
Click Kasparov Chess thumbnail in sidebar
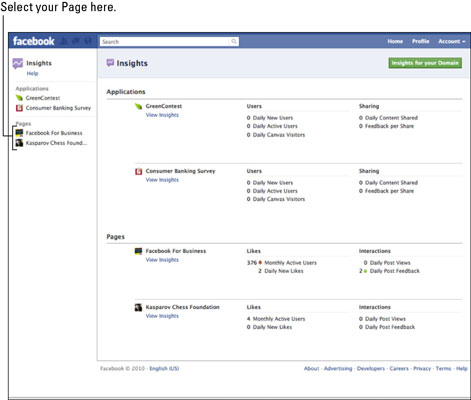19,143
